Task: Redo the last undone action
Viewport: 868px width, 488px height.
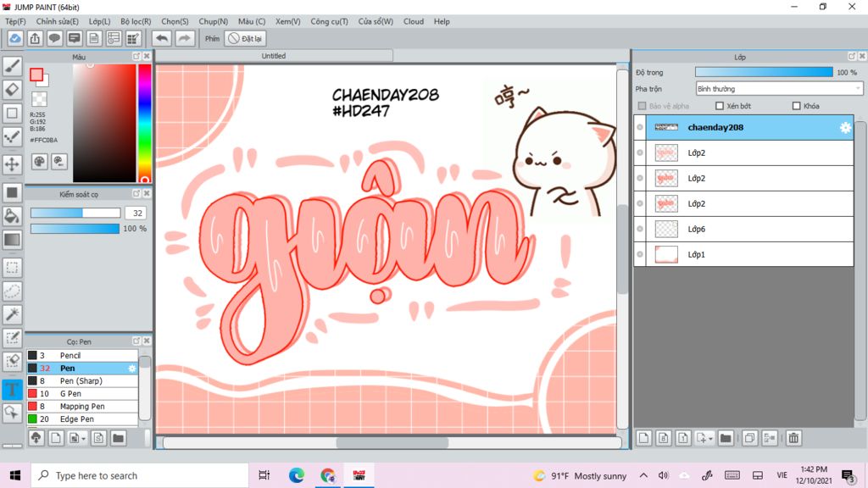Action: tap(184, 39)
